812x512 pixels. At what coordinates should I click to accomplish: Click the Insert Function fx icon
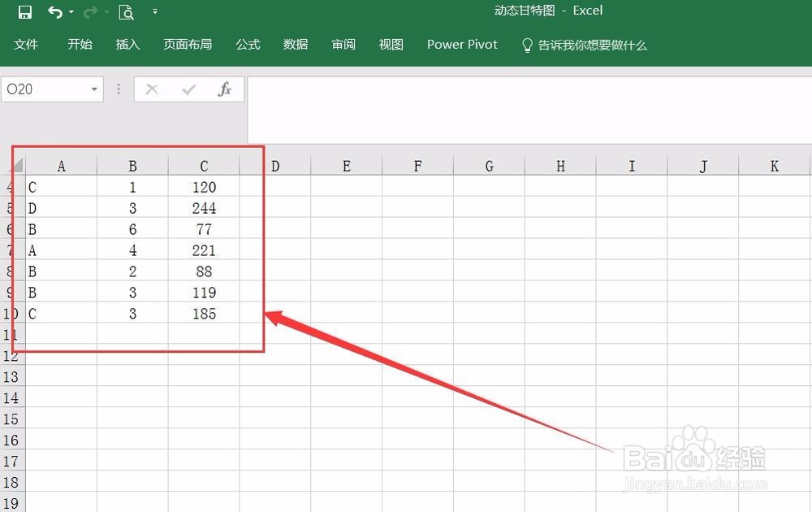[224, 89]
